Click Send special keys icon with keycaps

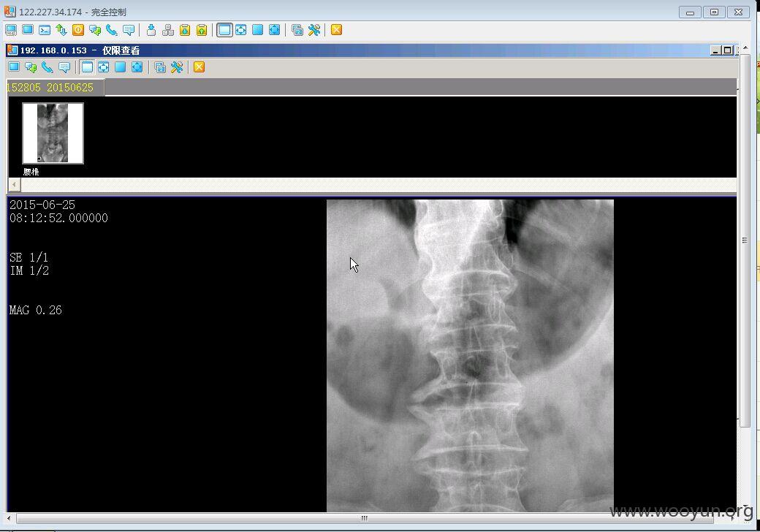tap(168, 30)
